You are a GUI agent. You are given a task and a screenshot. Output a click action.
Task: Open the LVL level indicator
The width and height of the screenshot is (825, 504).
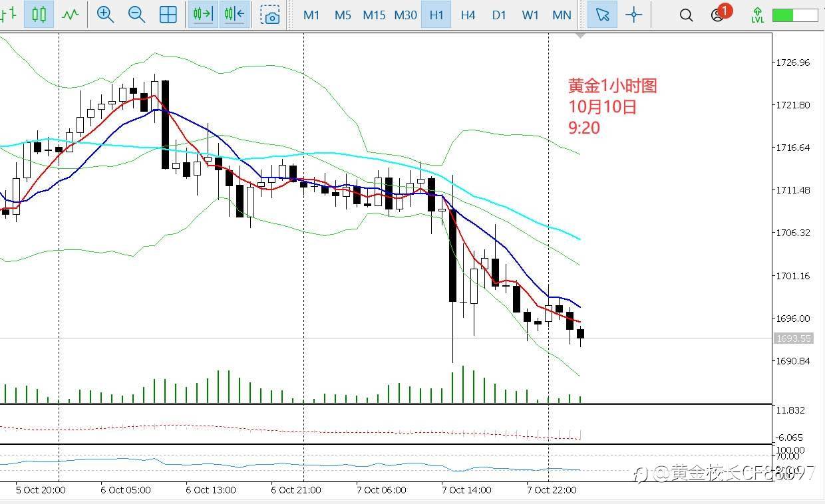coord(757,15)
